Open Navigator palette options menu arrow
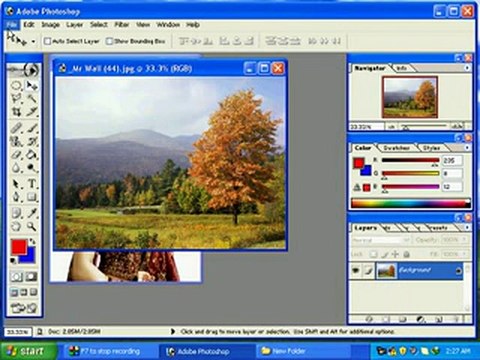Viewport: 480px width, 360px height. coord(467,68)
